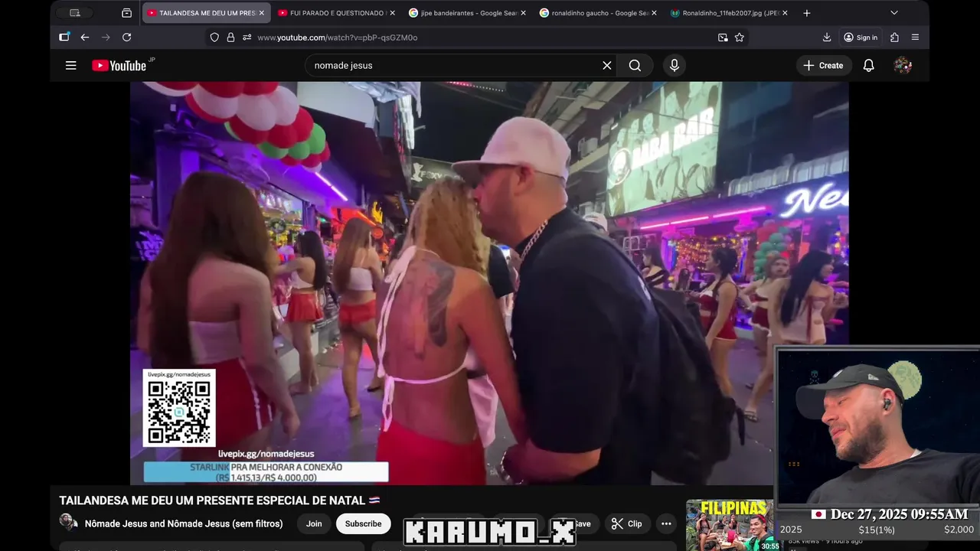Open a new tab with the plus
The image size is (980, 551).
[806, 13]
